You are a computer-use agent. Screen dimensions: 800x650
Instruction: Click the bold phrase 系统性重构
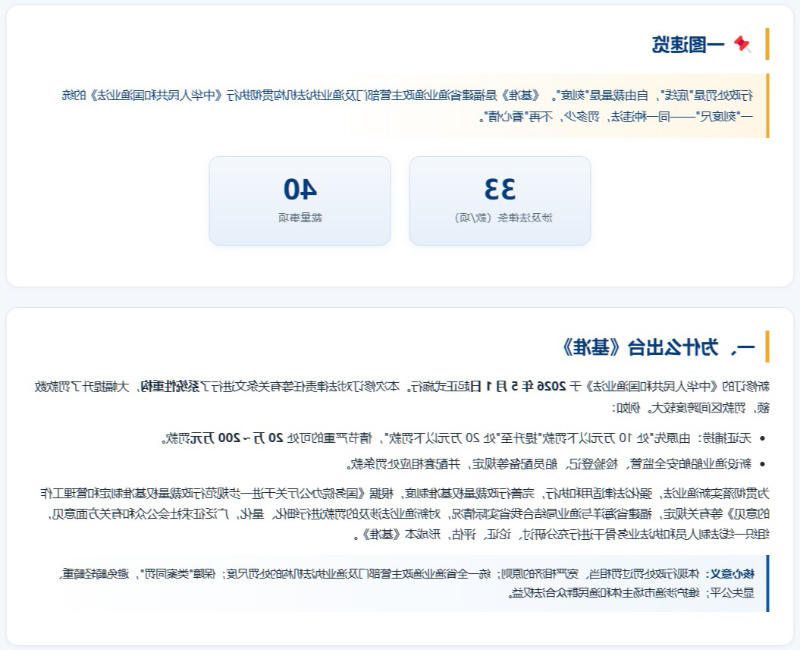[171, 386]
